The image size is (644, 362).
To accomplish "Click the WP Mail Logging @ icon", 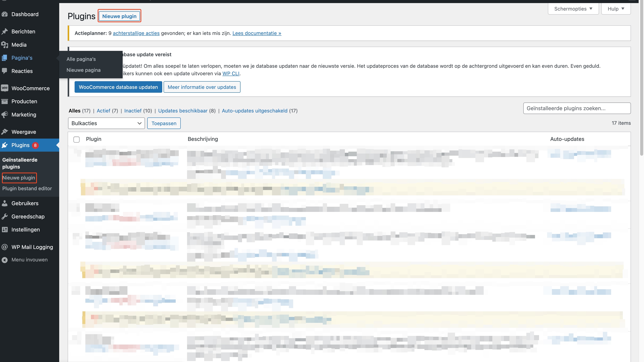I will pos(4,247).
